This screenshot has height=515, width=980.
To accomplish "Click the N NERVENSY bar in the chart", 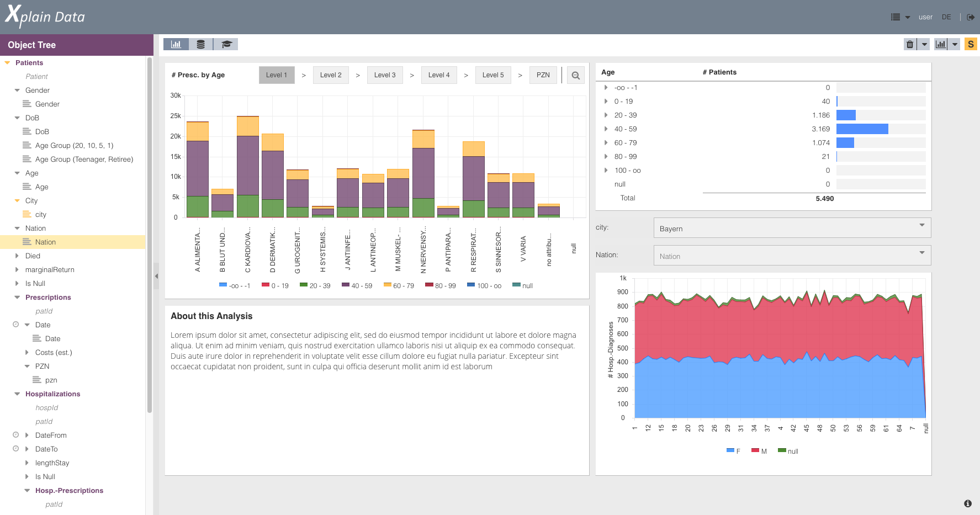I will point(423,174).
